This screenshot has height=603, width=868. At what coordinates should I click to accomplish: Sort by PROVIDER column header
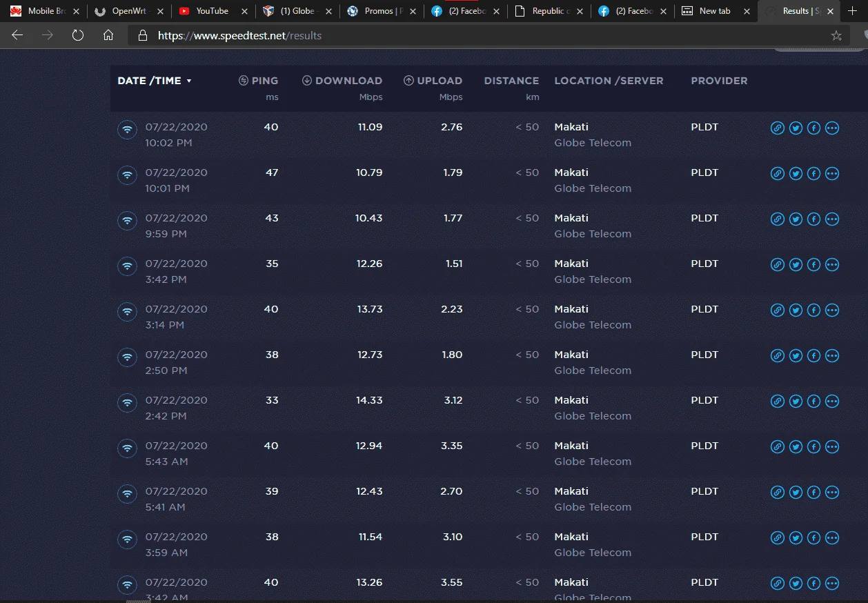[719, 81]
